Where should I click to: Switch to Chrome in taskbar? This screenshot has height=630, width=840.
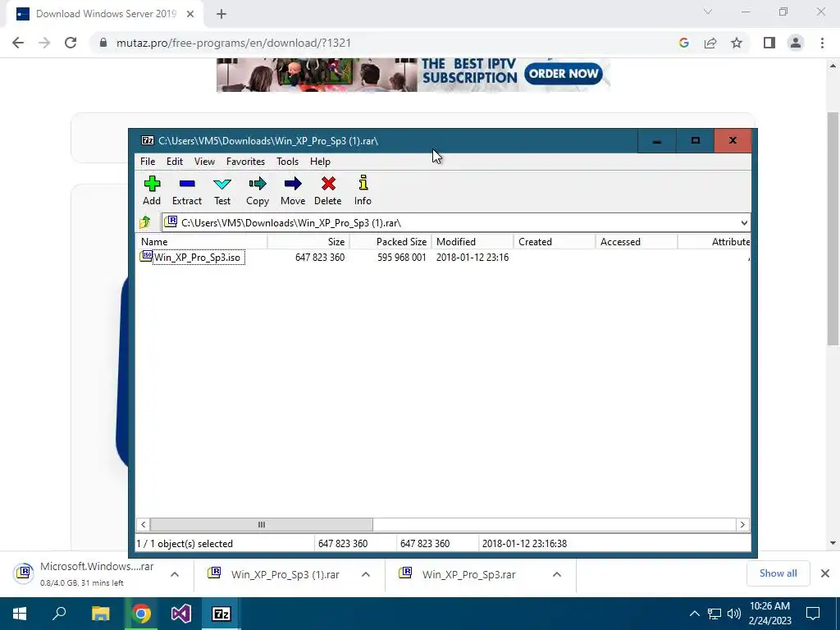point(141,614)
